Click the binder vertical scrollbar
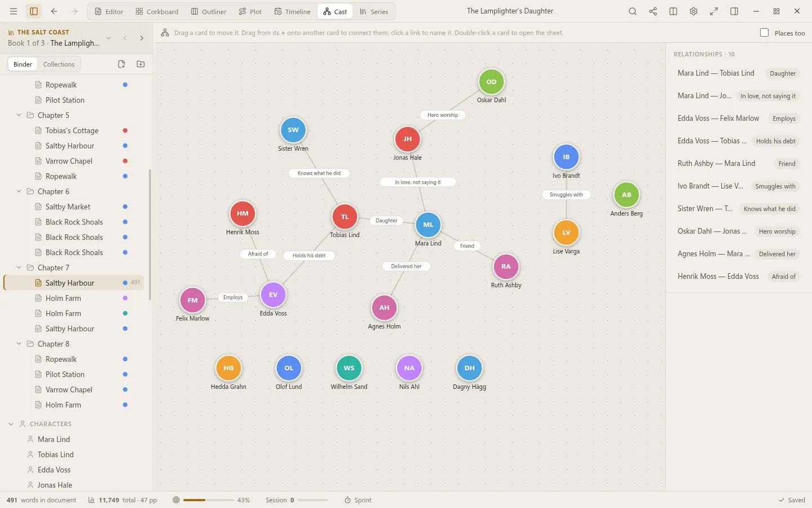This screenshot has width=812, height=508. [x=150, y=234]
